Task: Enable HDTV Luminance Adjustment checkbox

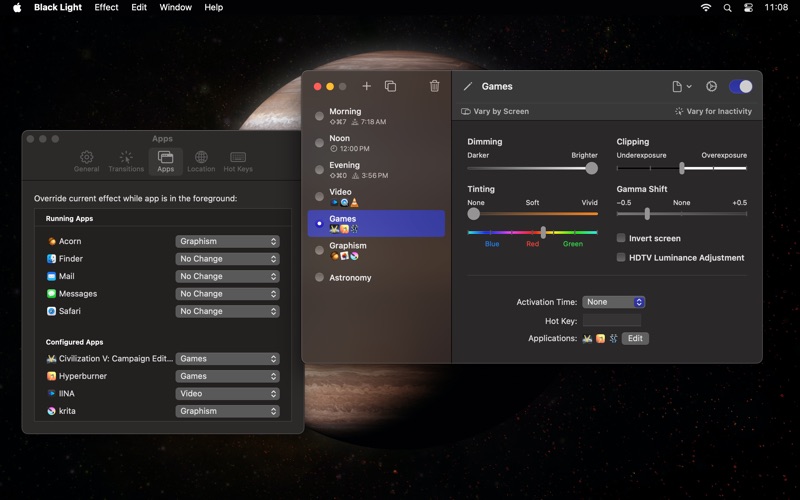Action: pyautogui.click(x=621, y=257)
